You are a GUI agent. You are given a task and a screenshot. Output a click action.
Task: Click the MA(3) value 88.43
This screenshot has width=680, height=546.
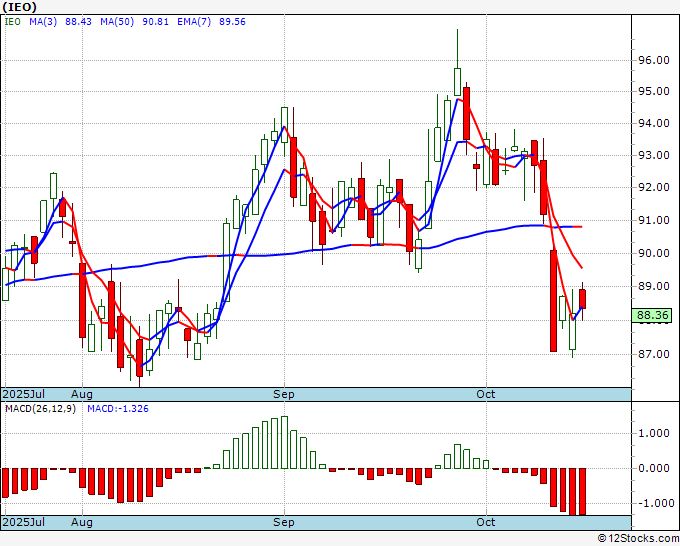pyautogui.click(x=78, y=22)
